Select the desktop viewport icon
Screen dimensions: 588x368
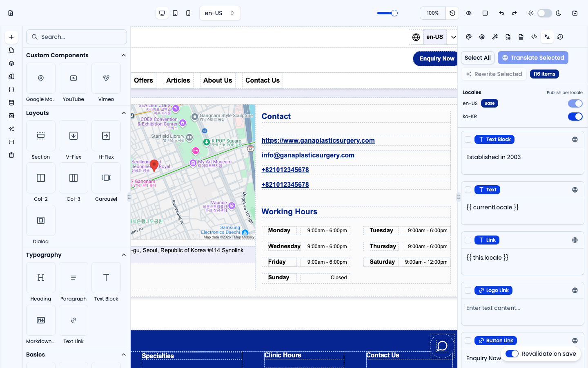(162, 13)
